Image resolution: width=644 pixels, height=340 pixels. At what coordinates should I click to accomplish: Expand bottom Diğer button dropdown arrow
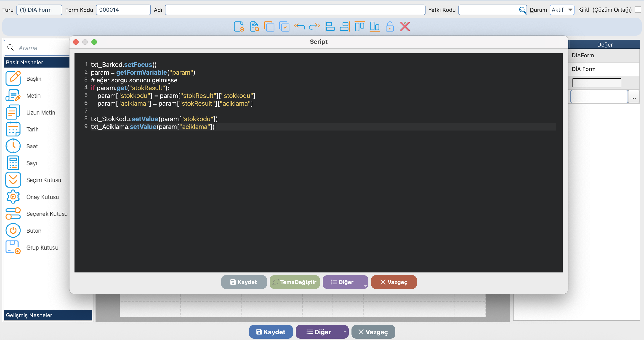coord(345,332)
